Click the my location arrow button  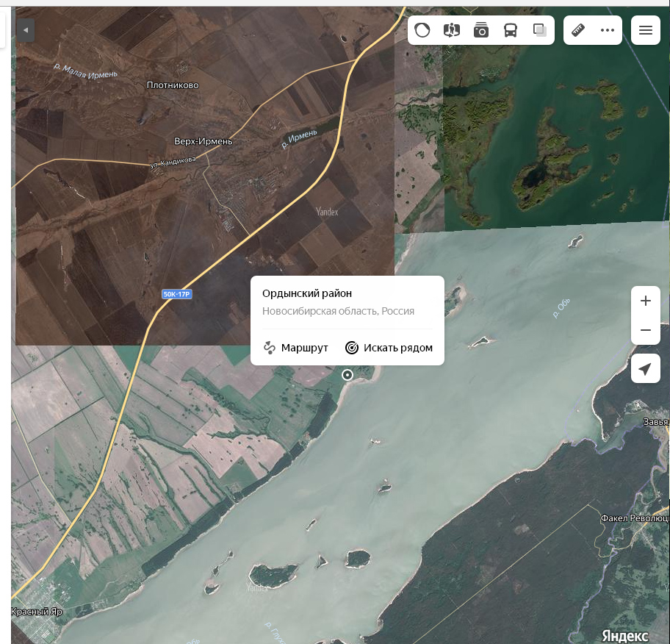pyautogui.click(x=646, y=368)
